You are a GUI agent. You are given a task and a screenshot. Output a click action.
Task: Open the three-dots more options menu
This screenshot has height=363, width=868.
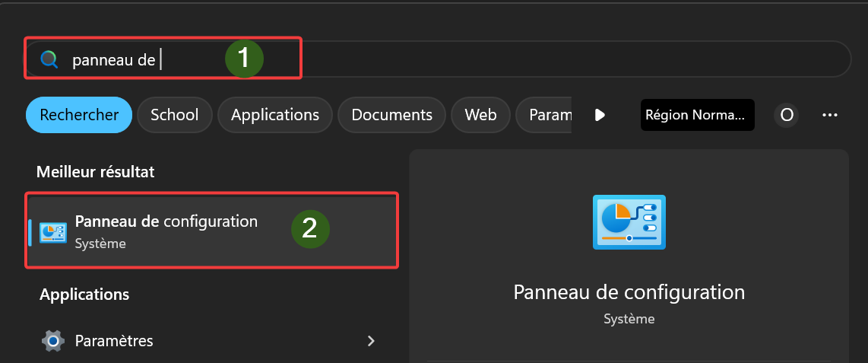830,115
